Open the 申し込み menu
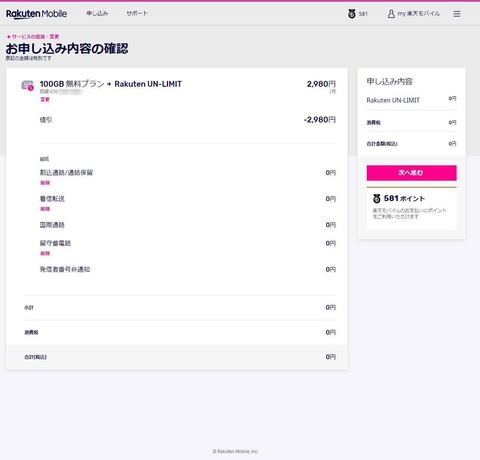This screenshot has width=480, height=460. pos(97,13)
